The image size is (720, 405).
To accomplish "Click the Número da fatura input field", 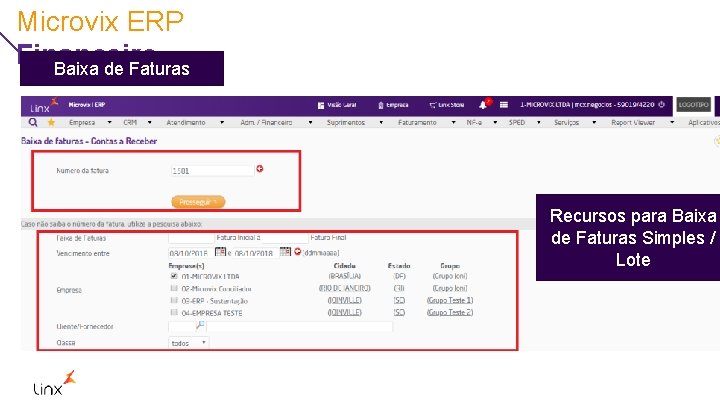I will point(212,171).
